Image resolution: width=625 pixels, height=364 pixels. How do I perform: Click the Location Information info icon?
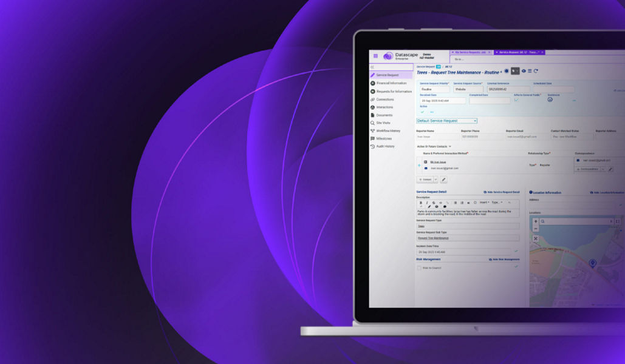(531, 192)
